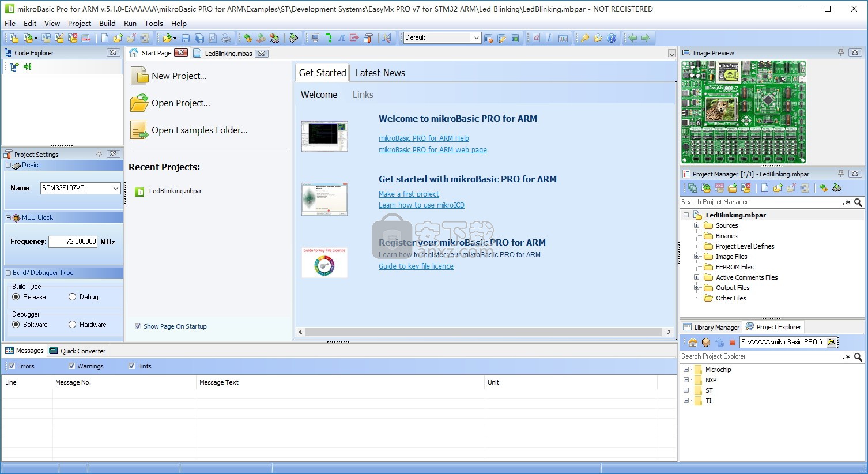Expand the ST folder in Project Explorer
This screenshot has width=868, height=474.
pyautogui.click(x=686, y=390)
